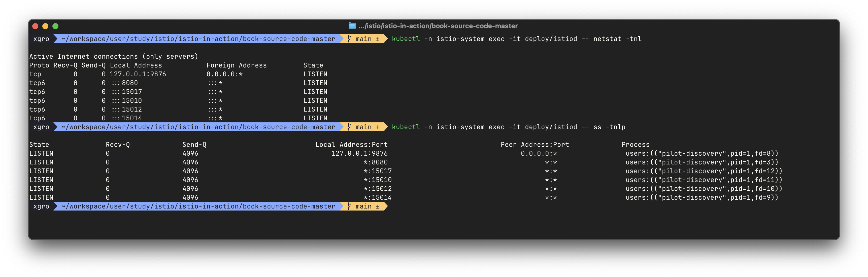Click the folder icon in the title bar
This screenshot has width=868, height=277.
tap(352, 26)
